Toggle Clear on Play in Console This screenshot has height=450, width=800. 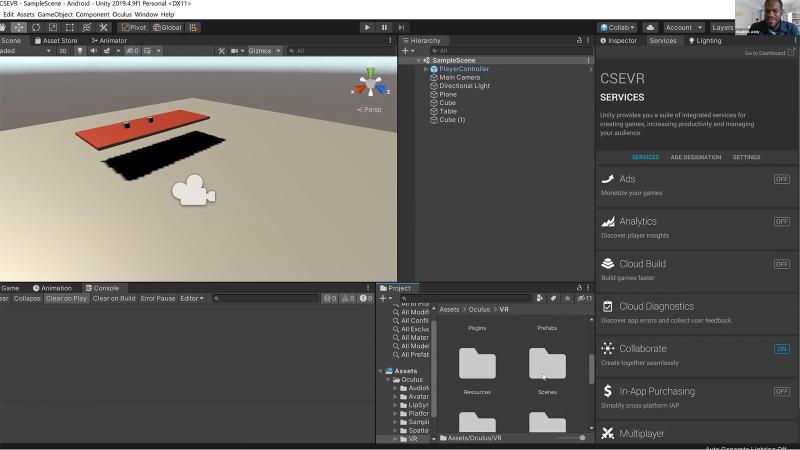coord(66,299)
